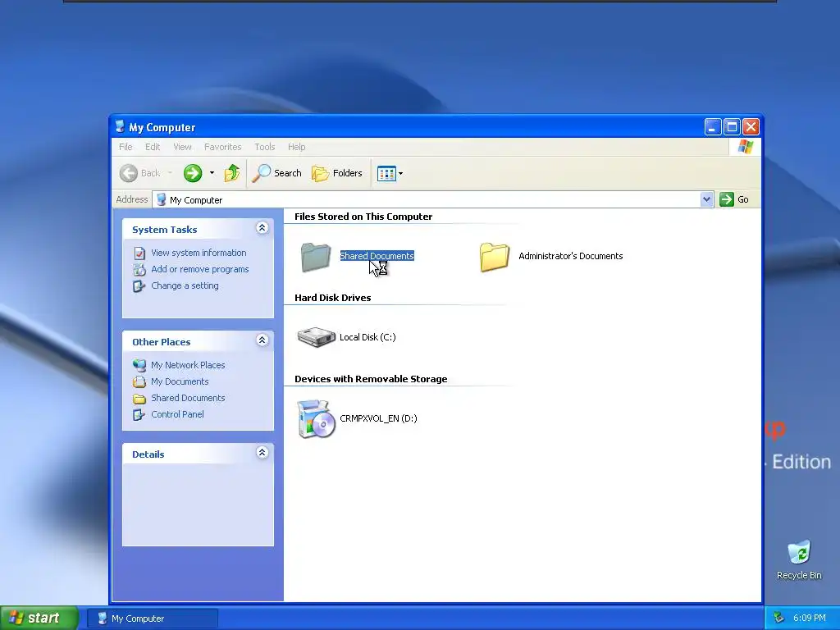Click the Shared Documents sidebar folder icon
Screen dimensions: 840x630
tap(139, 399)
